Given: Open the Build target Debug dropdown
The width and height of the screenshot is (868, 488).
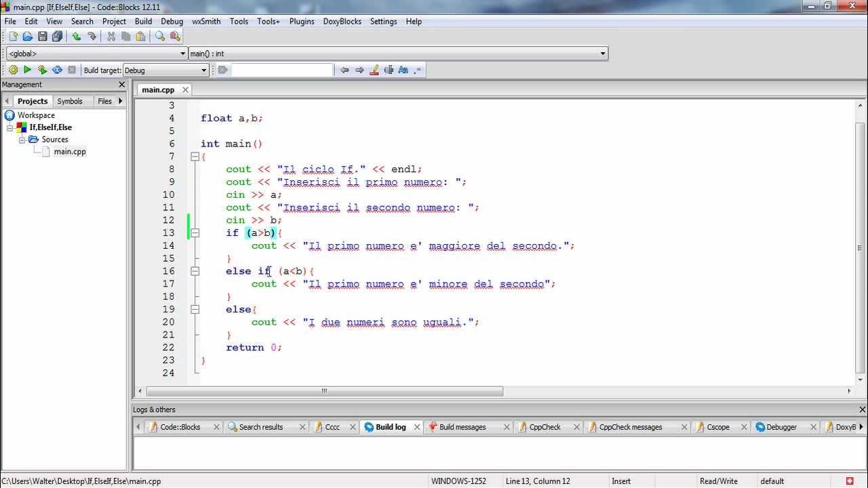Looking at the screenshot, I should coord(203,70).
